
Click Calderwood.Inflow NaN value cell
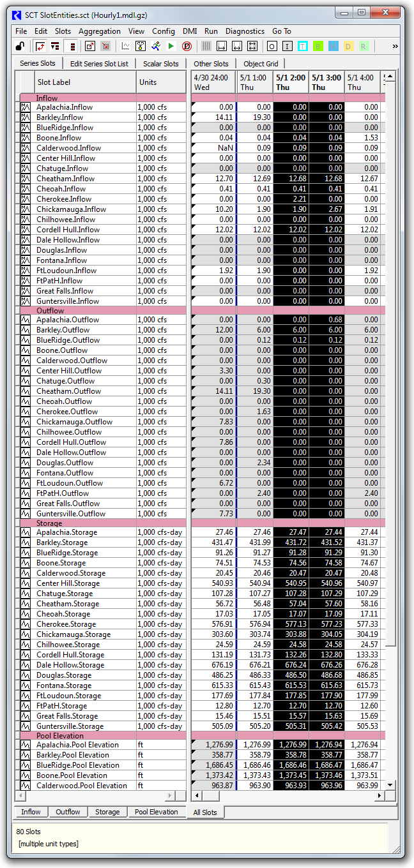coord(213,148)
